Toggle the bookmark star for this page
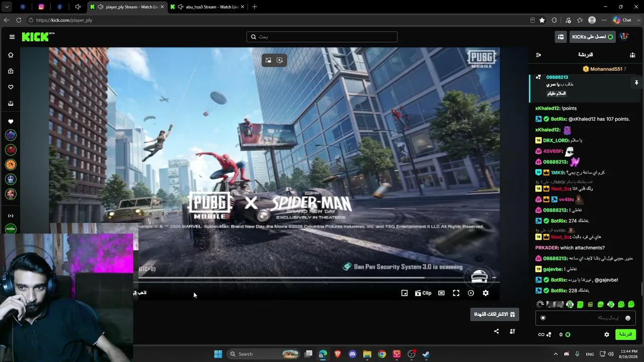The height and width of the screenshot is (362, 644). click(x=542, y=20)
